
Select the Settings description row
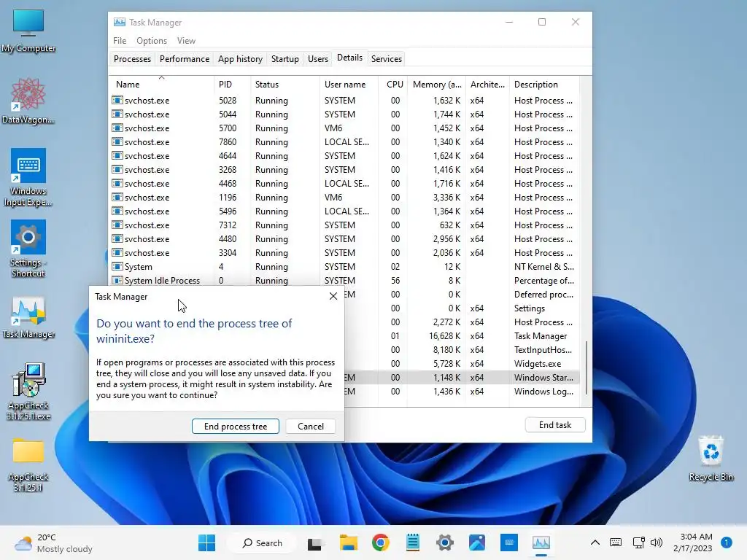pos(462,308)
